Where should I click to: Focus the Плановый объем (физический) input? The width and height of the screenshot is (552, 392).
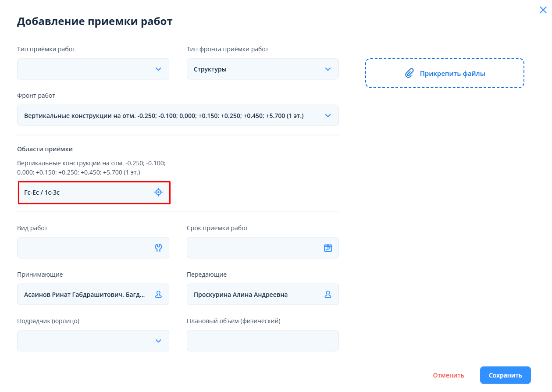tap(263, 341)
